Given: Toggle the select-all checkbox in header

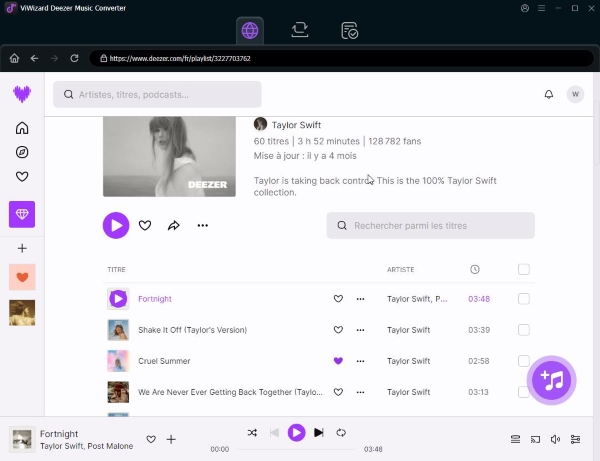Looking at the screenshot, I should point(524,269).
